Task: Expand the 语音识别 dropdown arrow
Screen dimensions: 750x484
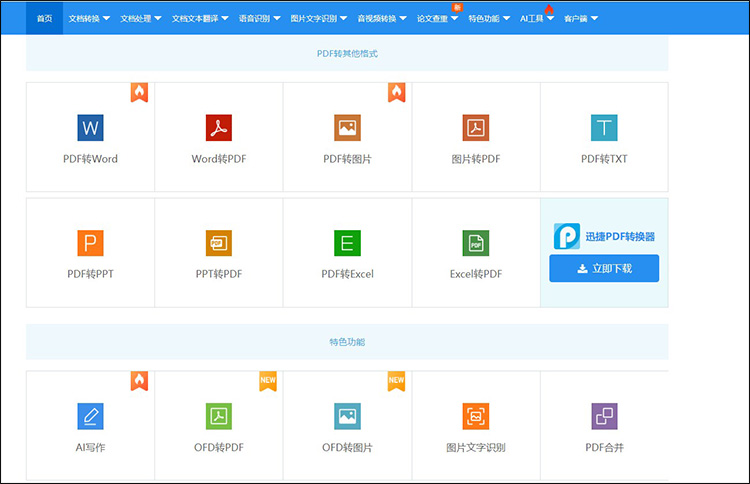Action: tap(276, 18)
